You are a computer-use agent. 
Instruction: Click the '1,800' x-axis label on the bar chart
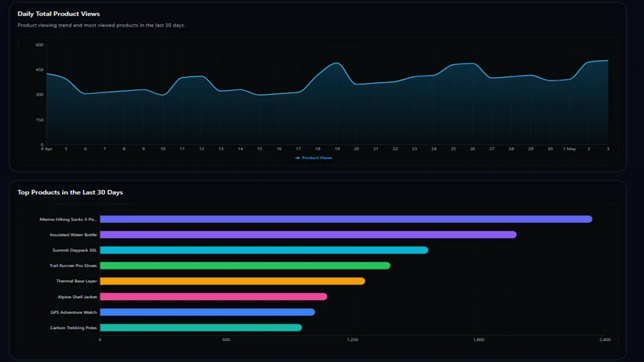pos(478,339)
